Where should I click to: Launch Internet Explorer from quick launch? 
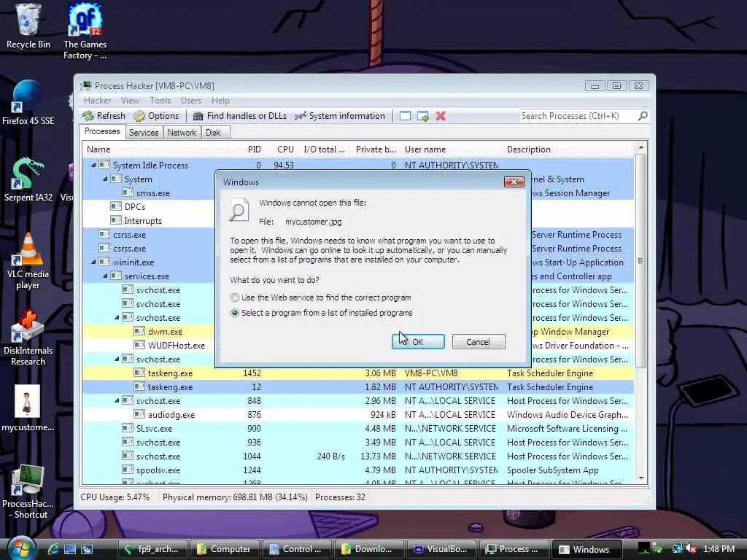[53, 549]
